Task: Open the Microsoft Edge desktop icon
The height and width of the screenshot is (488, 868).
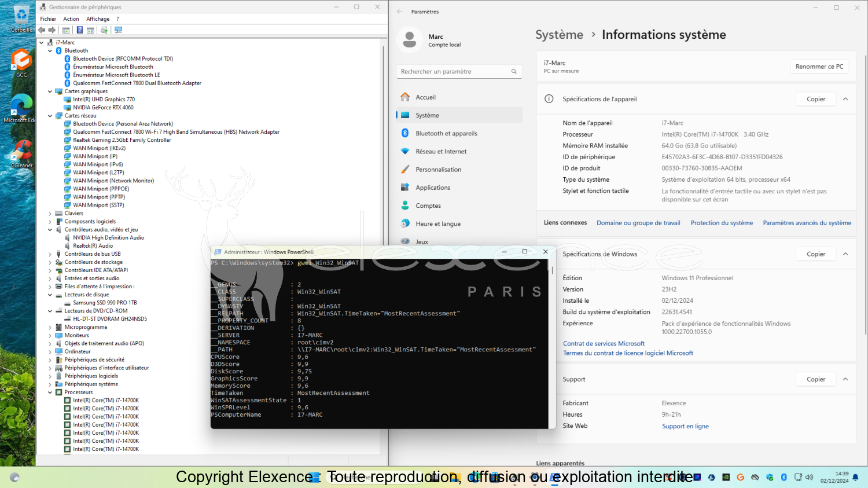Action: pos(21,108)
